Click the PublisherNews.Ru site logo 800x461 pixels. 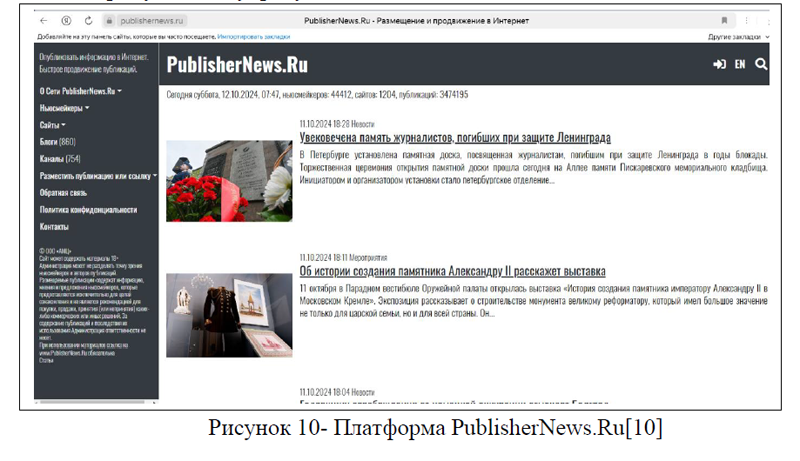(237, 65)
